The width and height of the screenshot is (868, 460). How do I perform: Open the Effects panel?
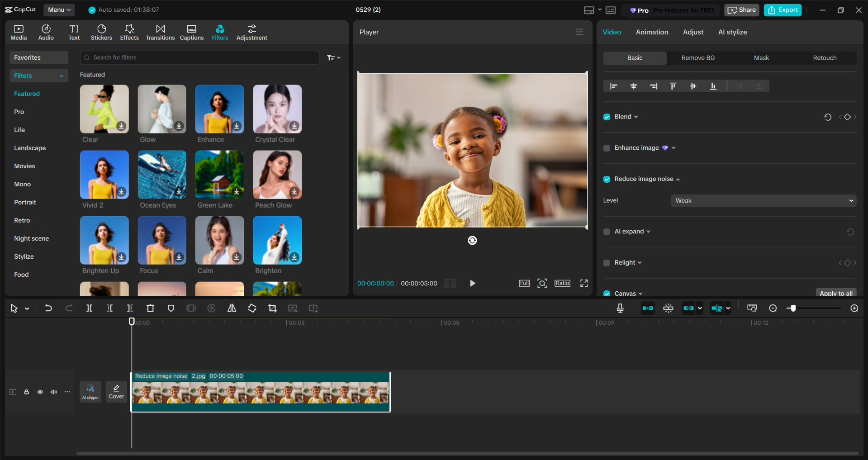pyautogui.click(x=129, y=32)
